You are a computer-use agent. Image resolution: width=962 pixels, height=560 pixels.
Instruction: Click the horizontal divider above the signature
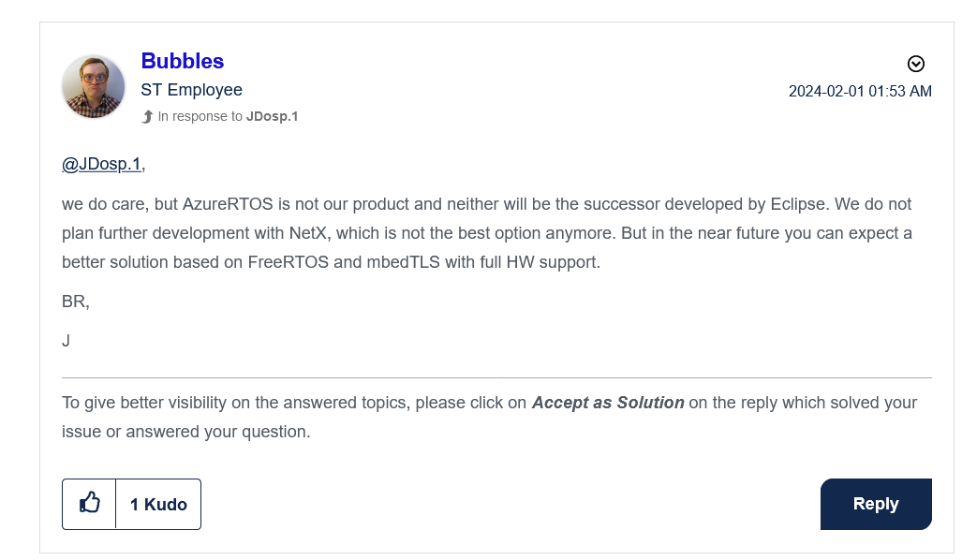(496, 377)
